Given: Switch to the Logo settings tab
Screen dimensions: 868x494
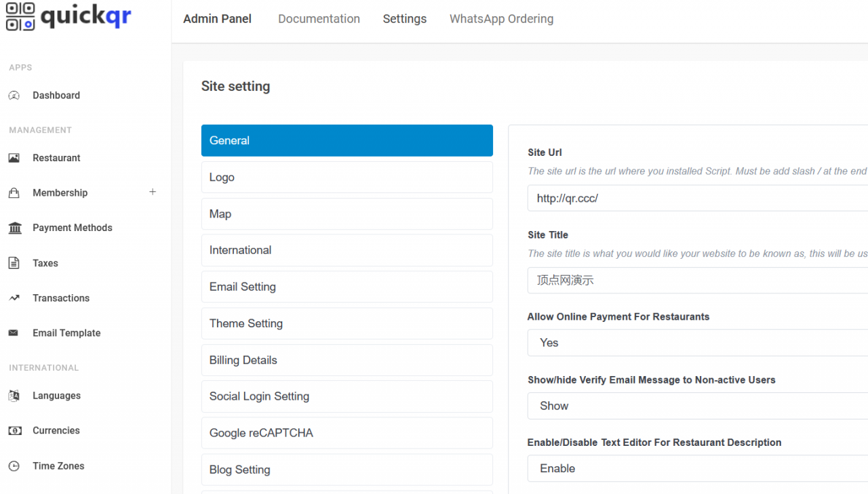Looking at the screenshot, I should tap(347, 177).
